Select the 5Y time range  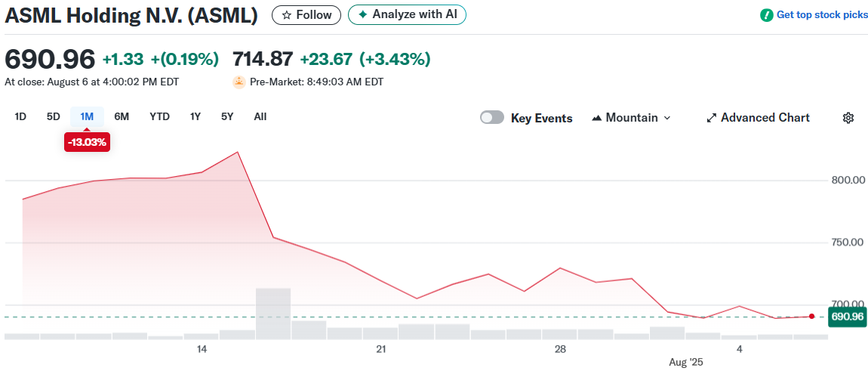click(x=227, y=116)
